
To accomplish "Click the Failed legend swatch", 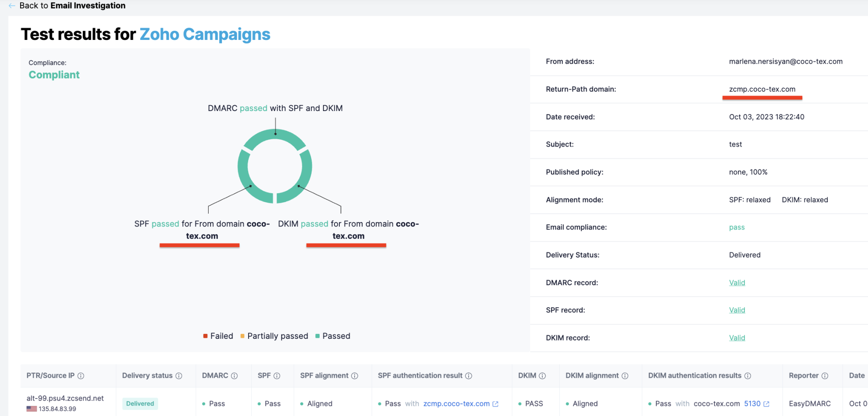I will (205, 336).
